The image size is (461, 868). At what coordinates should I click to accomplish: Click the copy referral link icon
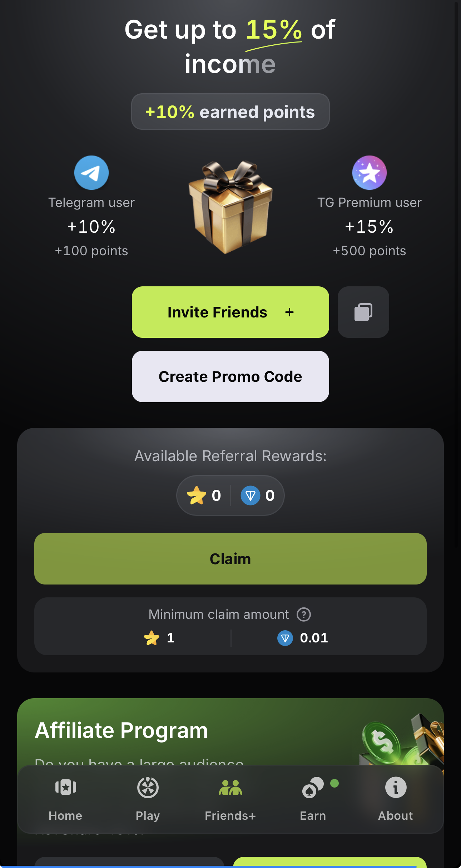pyautogui.click(x=363, y=312)
